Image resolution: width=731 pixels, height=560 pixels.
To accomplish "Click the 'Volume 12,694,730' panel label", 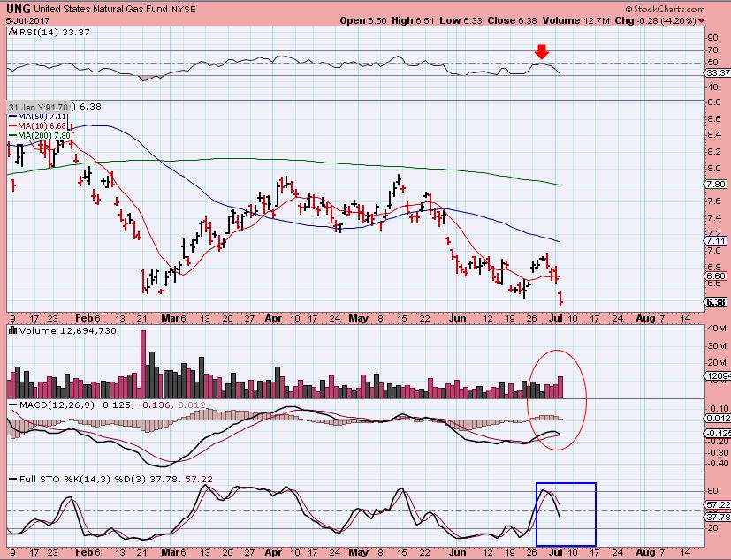I will click(x=68, y=330).
